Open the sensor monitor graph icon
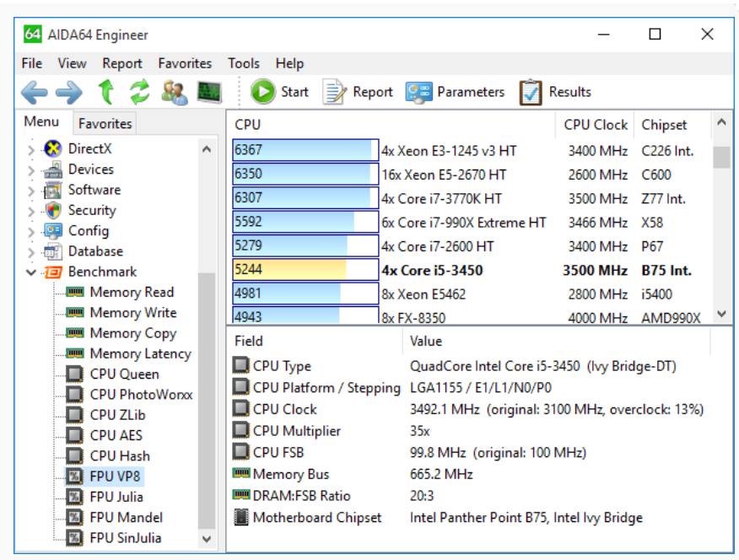 pyautogui.click(x=208, y=92)
